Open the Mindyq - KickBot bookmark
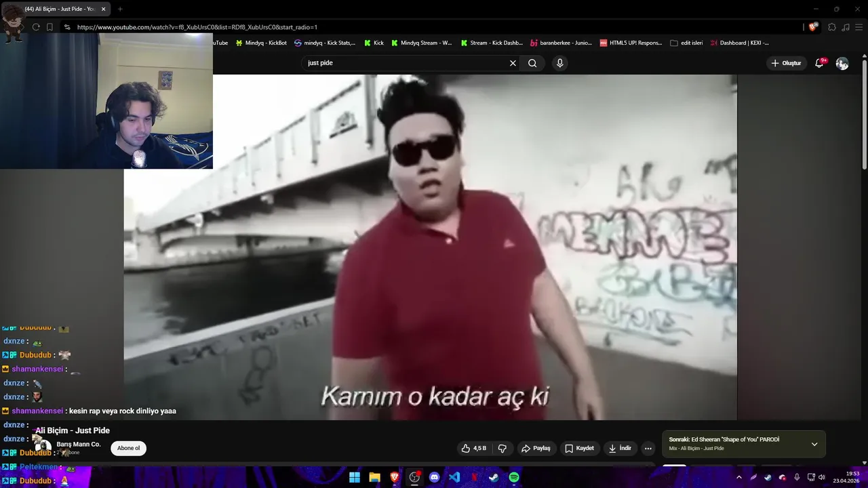The image size is (868, 488). coord(261,43)
